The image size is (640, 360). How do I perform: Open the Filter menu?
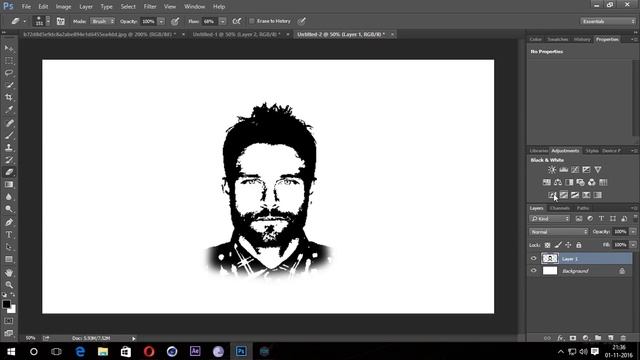pyautogui.click(x=150, y=7)
